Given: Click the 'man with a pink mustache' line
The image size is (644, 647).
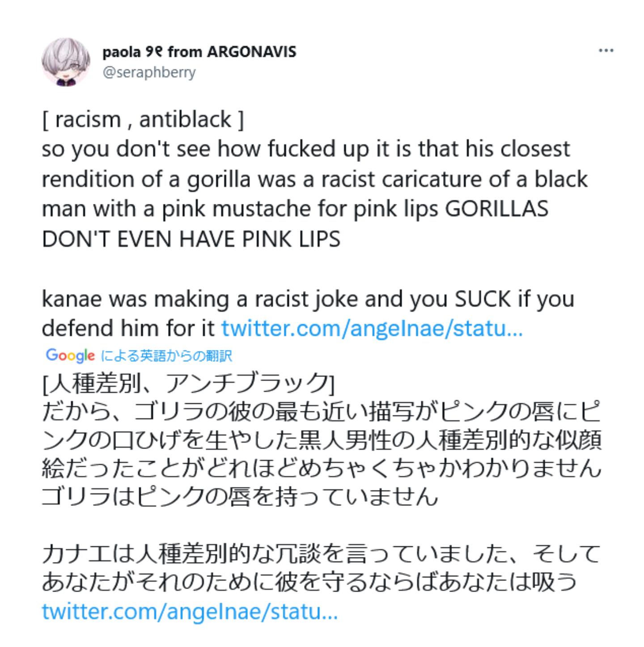Looking at the screenshot, I should point(295,209).
